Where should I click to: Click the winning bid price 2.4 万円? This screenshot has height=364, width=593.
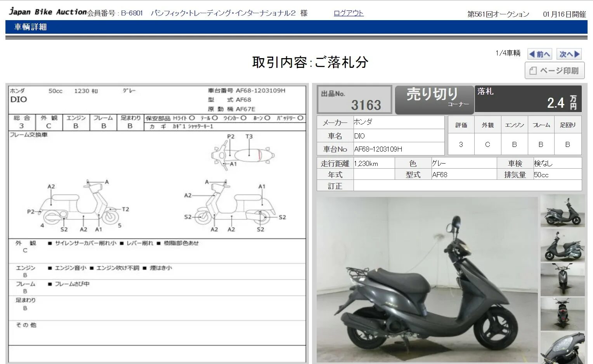pos(562,103)
